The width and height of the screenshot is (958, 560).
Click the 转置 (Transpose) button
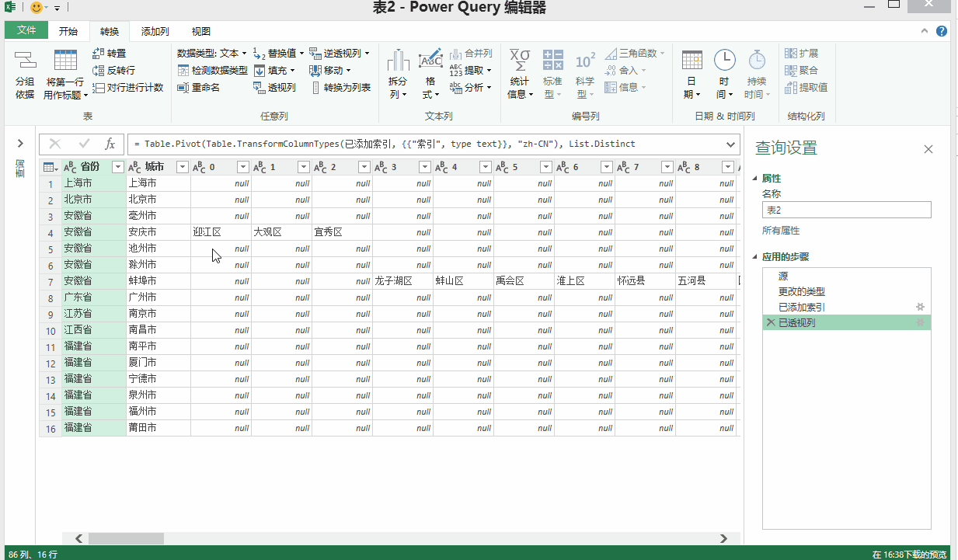click(x=109, y=54)
